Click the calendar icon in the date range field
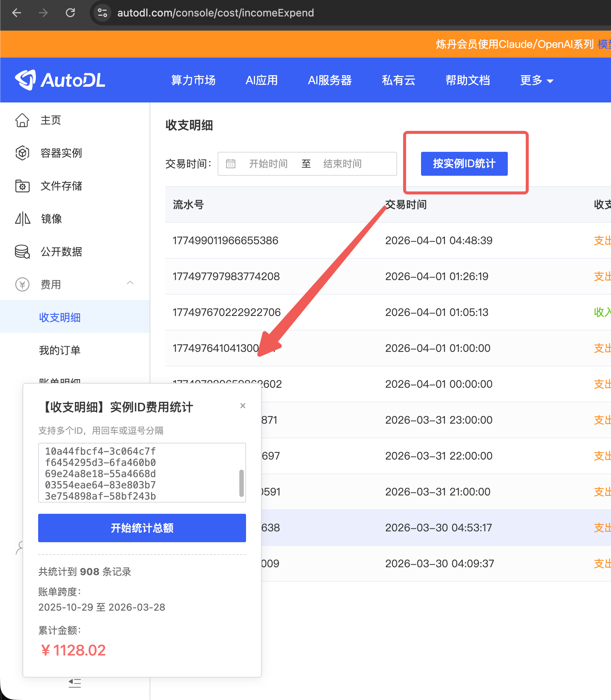This screenshot has height=700, width=611. pyautogui.click(x=231, y=164)
